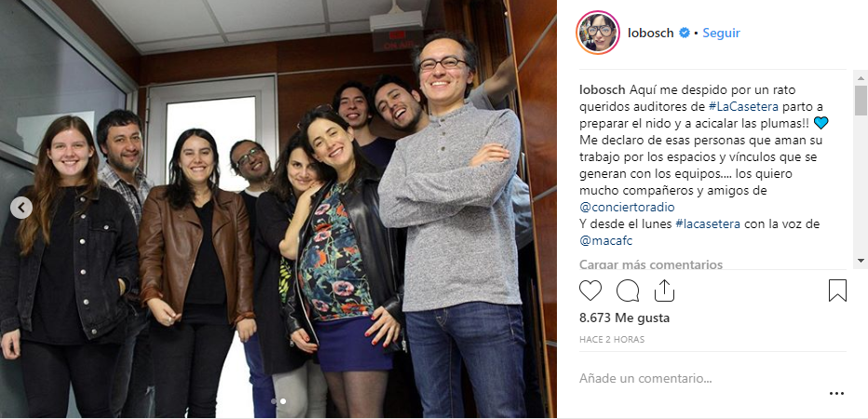
Task: Follow the account with Seguir
Action: point(721,34)
